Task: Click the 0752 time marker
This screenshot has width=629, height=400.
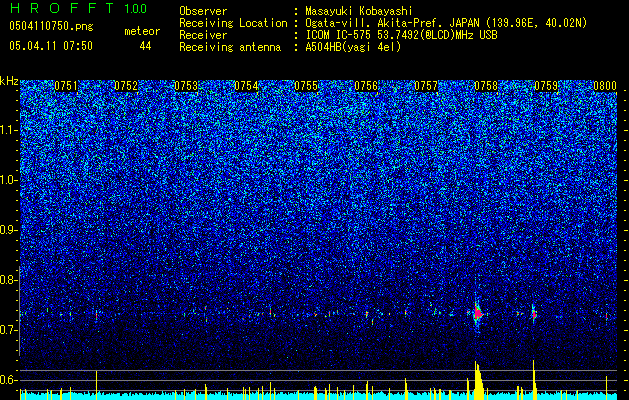Action: tap(126, 86)
